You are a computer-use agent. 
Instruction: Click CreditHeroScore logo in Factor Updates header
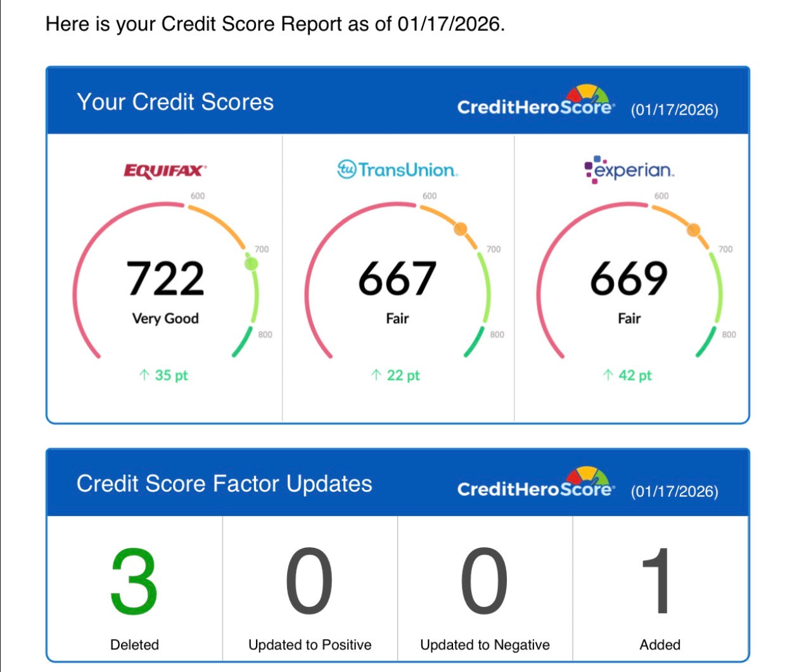click(535, 485)
